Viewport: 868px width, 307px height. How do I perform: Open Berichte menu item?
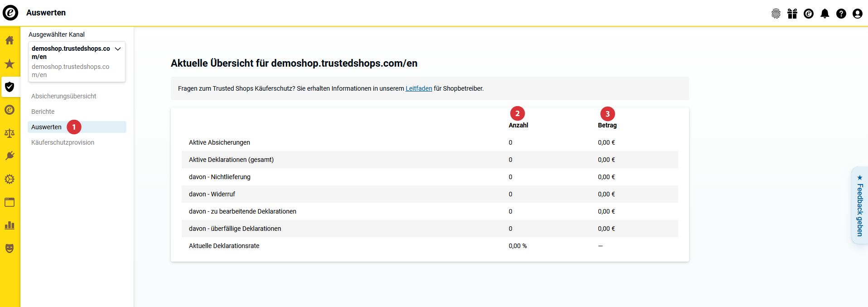pos(43,112)
